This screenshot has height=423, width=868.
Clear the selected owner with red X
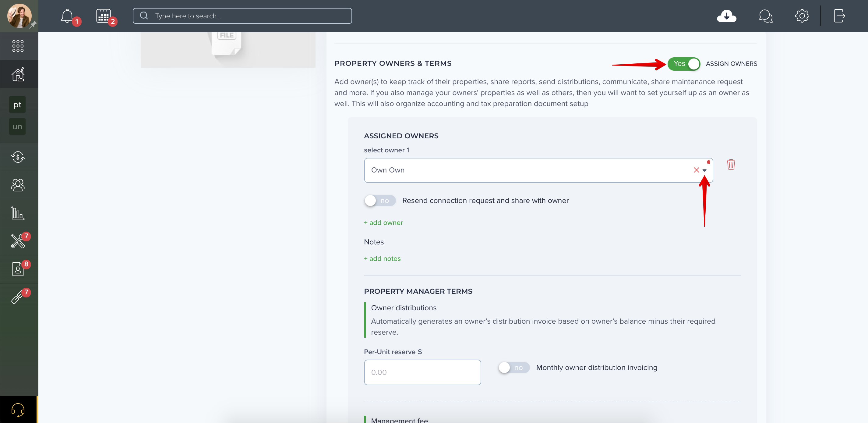point(696,170)
